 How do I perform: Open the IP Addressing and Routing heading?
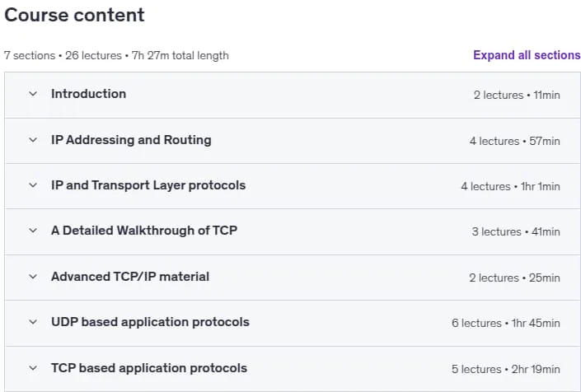131,140
